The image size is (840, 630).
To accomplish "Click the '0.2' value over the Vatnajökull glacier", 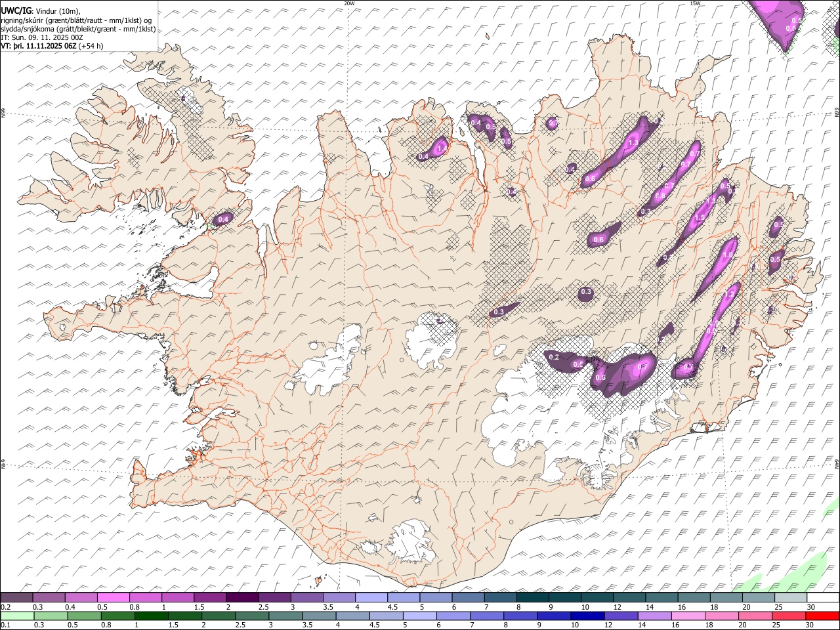I will (x=554, y=357).
